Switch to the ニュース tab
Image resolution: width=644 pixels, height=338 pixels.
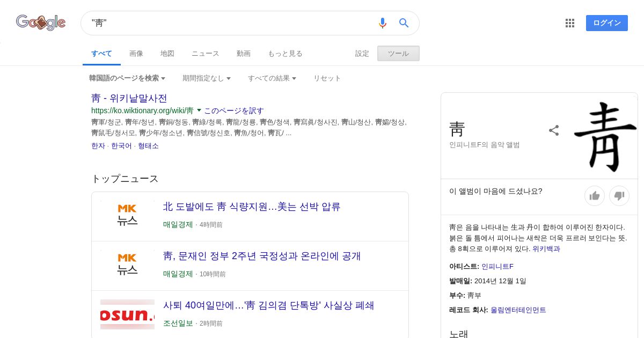206,54
